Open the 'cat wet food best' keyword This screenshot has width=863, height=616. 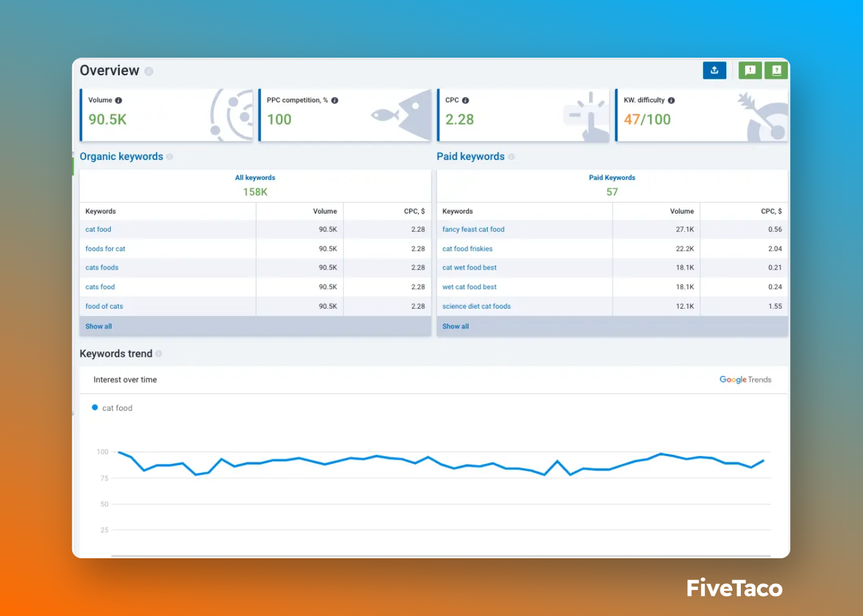[469, 268]
